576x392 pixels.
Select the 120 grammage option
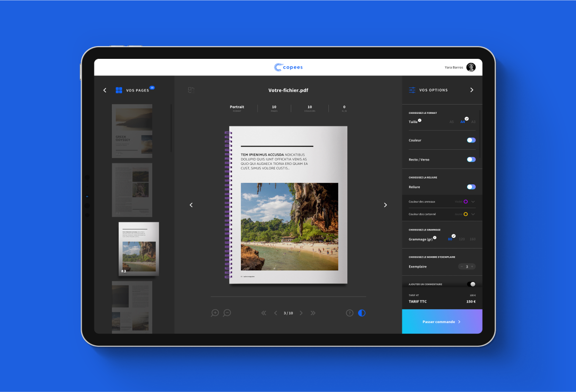click(462, 239)
